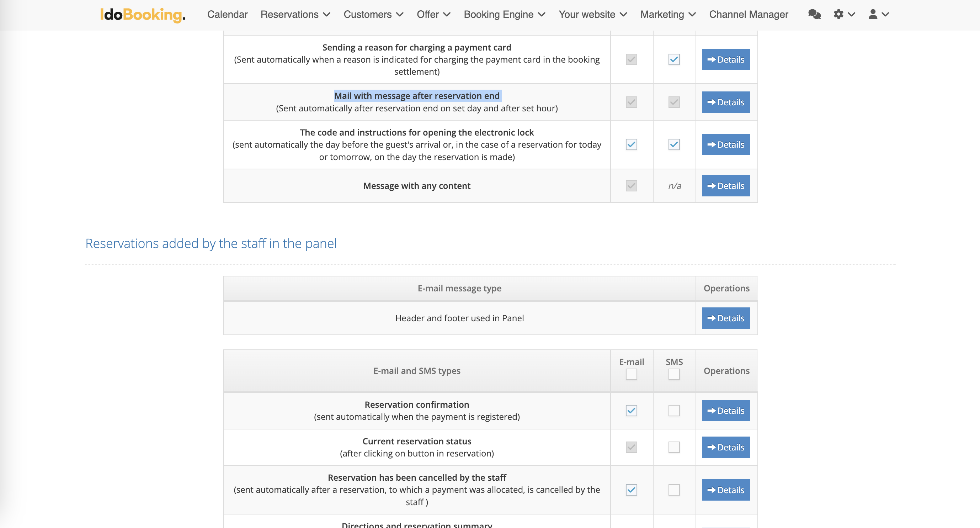Enable SMS for Reservation confirmation
Viewport: 980px width, 528px height.
point(674,410)
